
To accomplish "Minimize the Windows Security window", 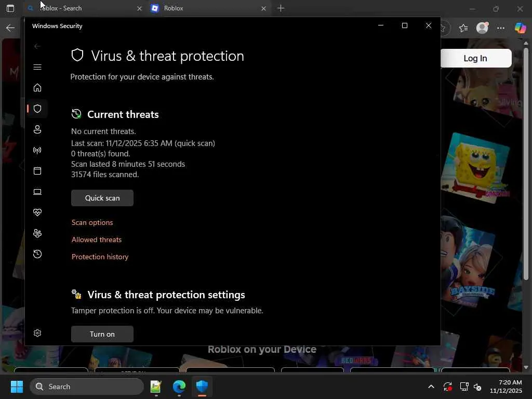I will pyautogui.click(x=381, y=25).
